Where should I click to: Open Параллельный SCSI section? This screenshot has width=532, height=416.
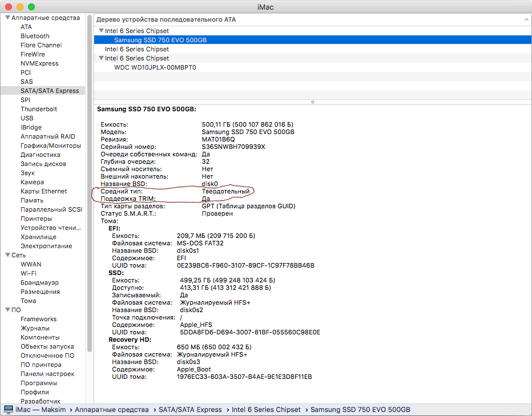(x=51, y=209)
